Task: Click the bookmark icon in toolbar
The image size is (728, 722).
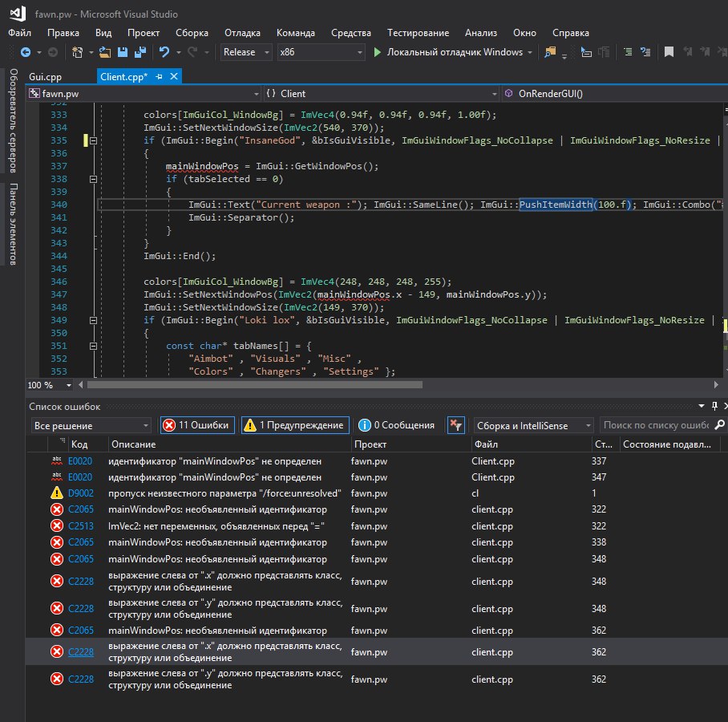Action: click(x=668, y=52)
